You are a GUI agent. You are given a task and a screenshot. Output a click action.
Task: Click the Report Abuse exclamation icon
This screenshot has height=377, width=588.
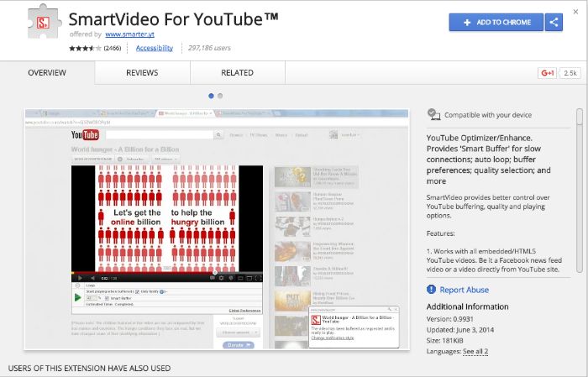(x=431, y=290)
